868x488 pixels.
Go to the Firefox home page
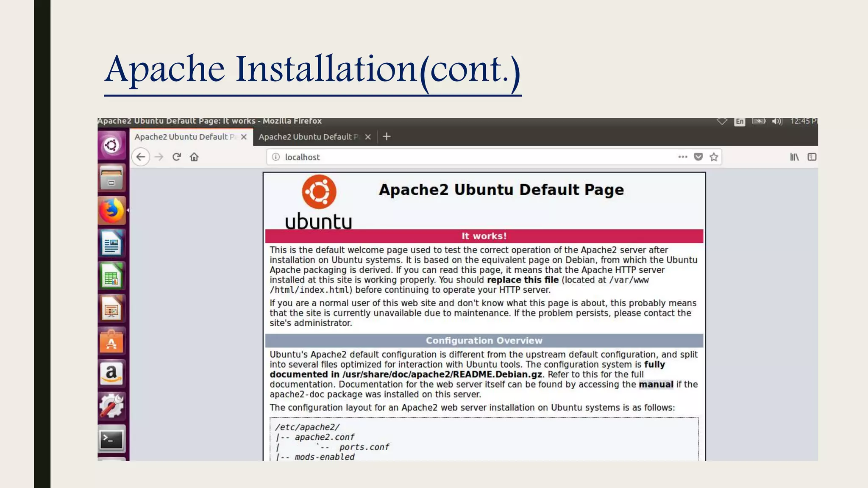point(194,157)
